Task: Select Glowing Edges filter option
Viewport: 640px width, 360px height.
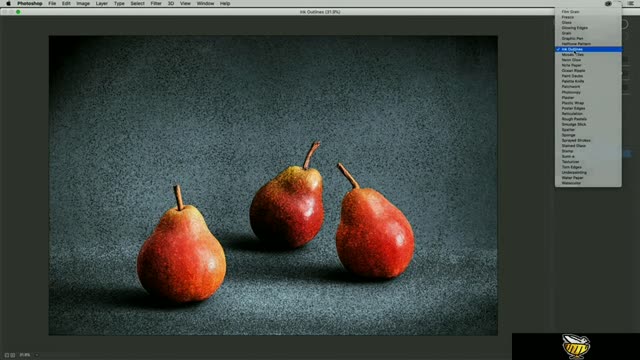Action: click(x=588, y=28)
